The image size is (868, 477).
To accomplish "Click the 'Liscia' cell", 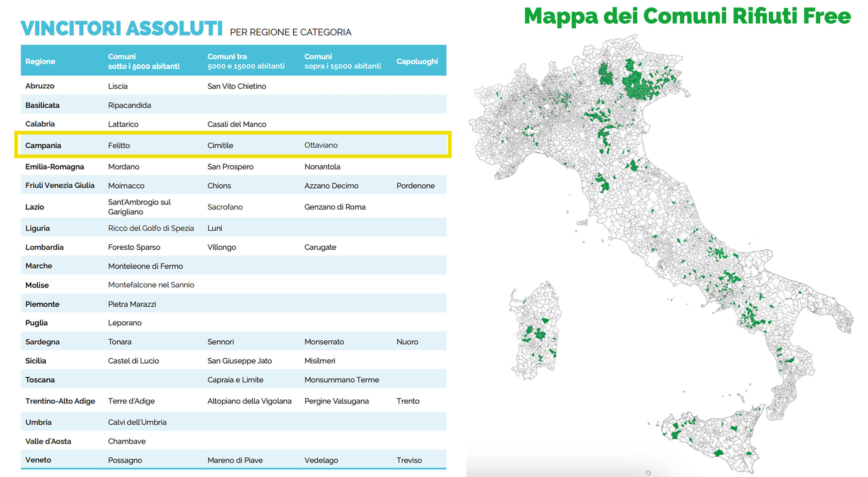I will click(x=118, y=86).
